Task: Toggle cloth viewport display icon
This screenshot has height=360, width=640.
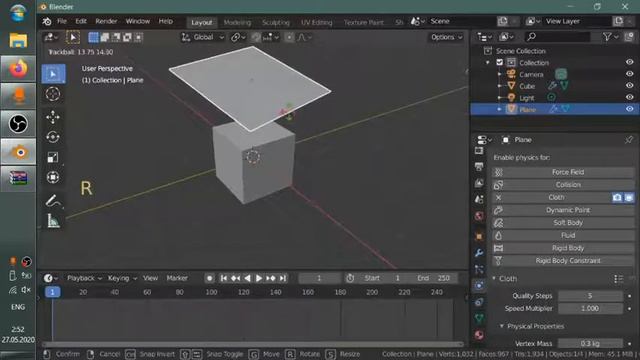Action: (x=629, y=198)
